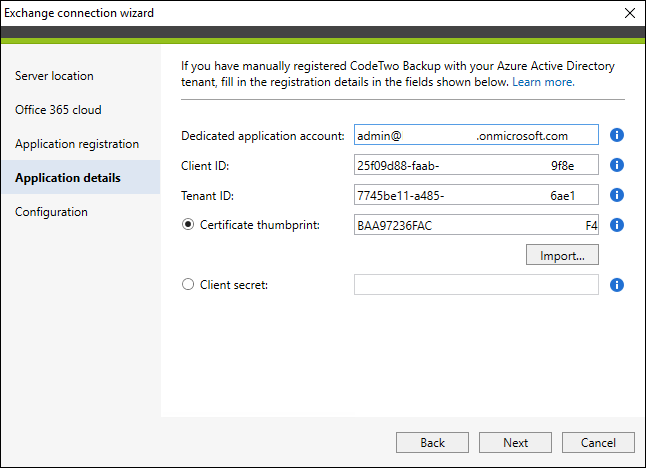
Task: Select the Client secret radio button
Action: click(188, 284)
